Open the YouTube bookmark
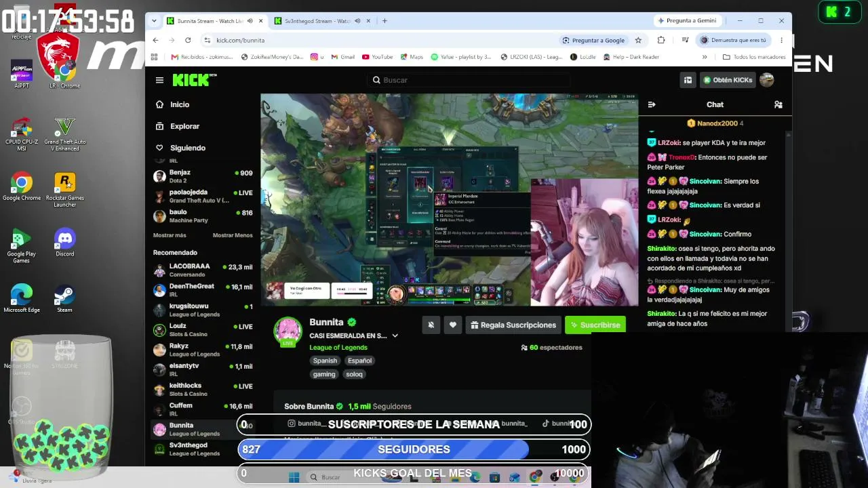The image size is (868, 488). click(x=378, y=57)
